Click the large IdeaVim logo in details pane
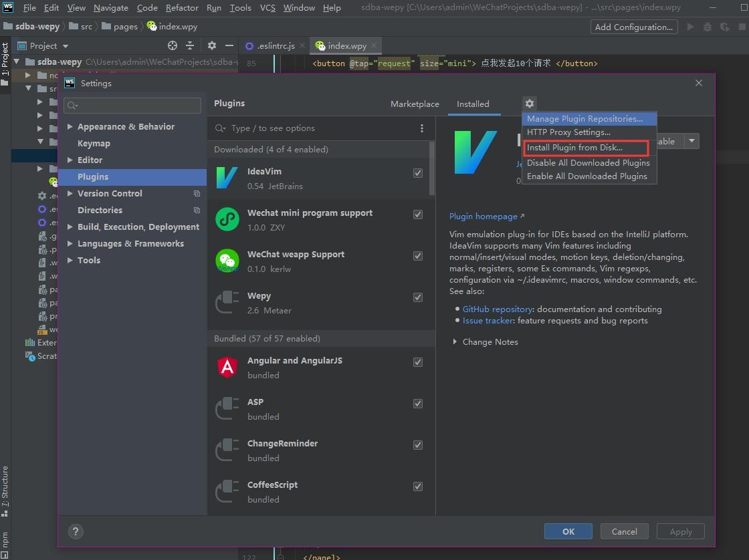This screenshot has height=560, width=749. pos(475,152)
